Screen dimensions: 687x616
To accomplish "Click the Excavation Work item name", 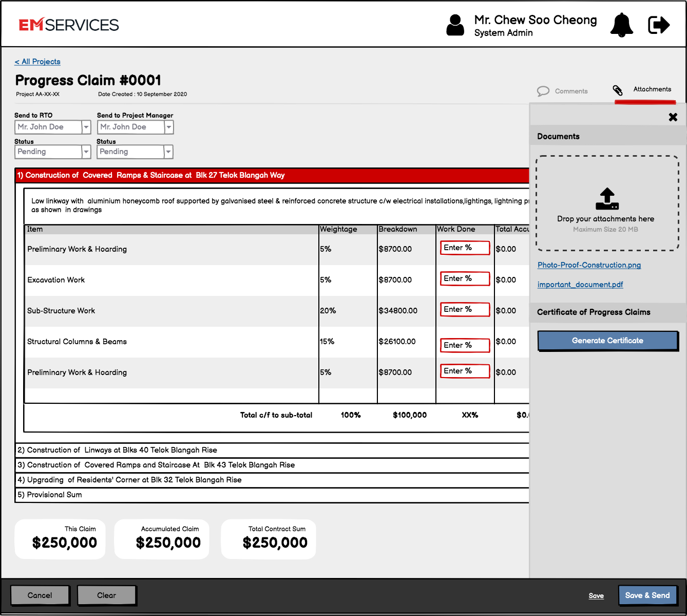I will (56, 280).
